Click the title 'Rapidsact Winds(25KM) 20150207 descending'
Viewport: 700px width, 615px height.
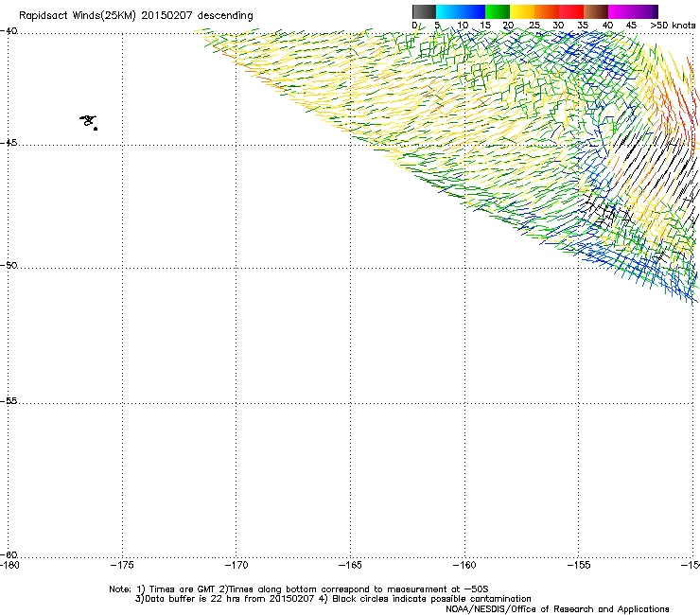click(136, 16)
